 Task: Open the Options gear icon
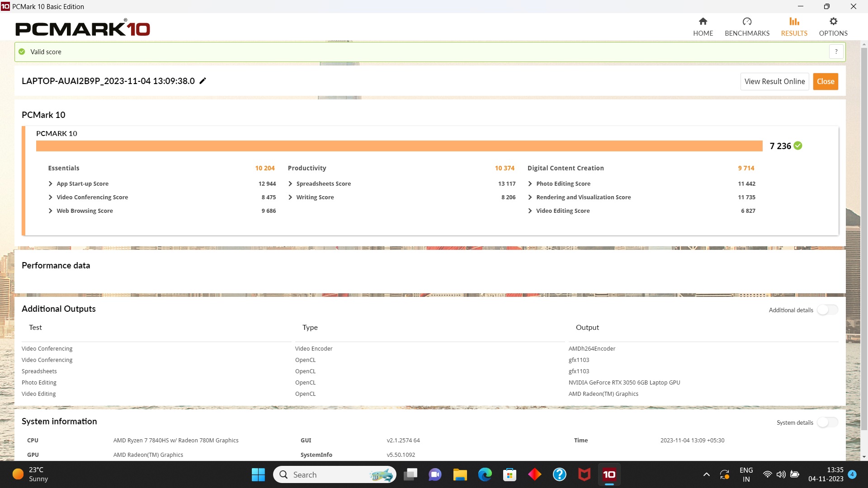(833, 22)
